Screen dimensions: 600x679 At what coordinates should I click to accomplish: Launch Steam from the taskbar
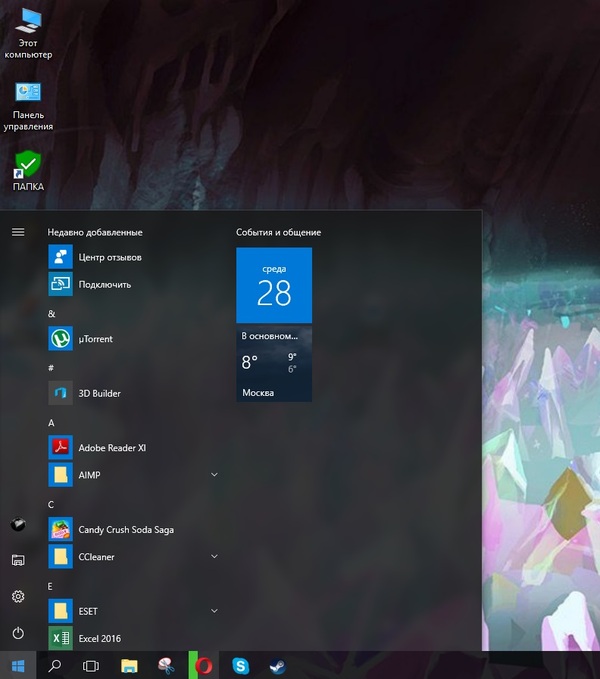coord(275,665)
